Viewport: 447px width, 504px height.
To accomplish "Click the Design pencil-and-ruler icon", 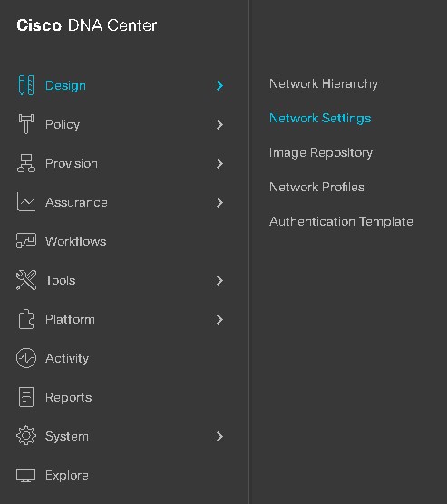I will click(26, 85).
